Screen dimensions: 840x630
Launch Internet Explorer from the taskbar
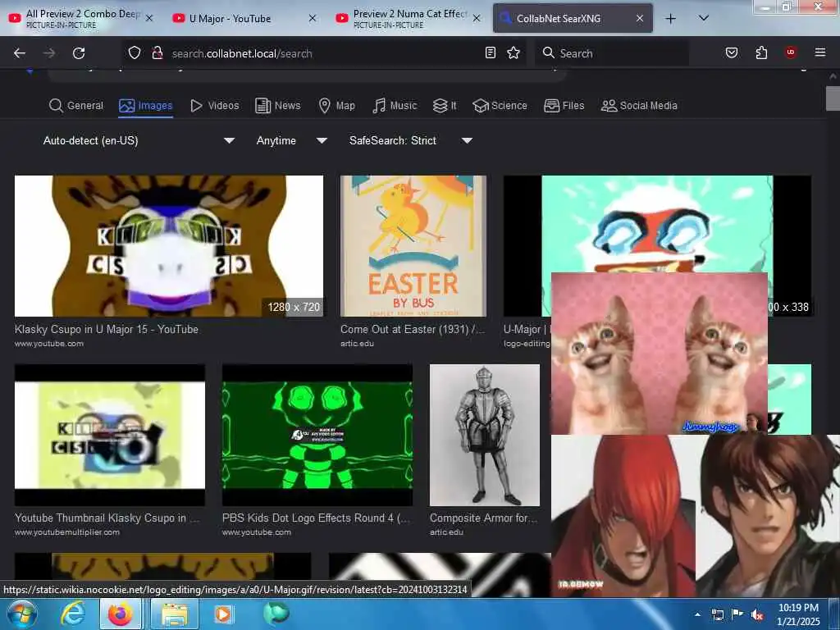[x=72, y=614]
